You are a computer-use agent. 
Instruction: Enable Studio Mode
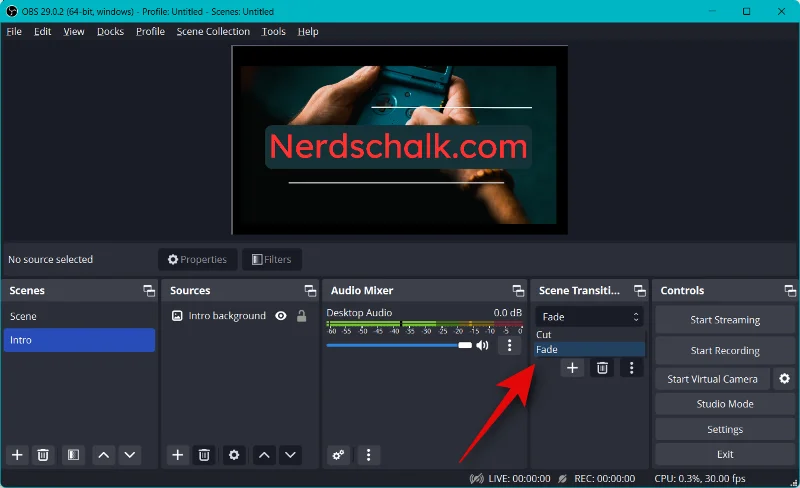[x=725, y=404]
